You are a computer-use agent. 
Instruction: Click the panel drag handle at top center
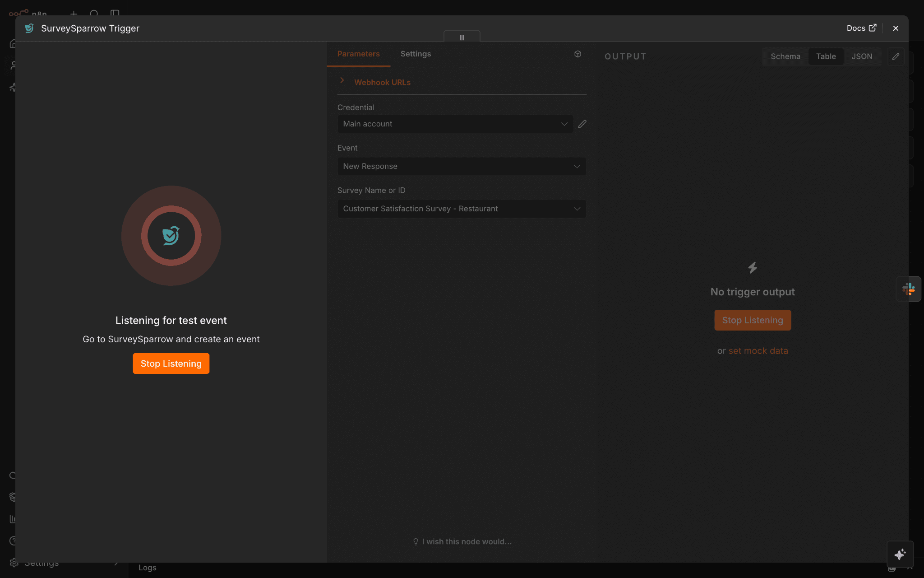(x=462, y=37)
